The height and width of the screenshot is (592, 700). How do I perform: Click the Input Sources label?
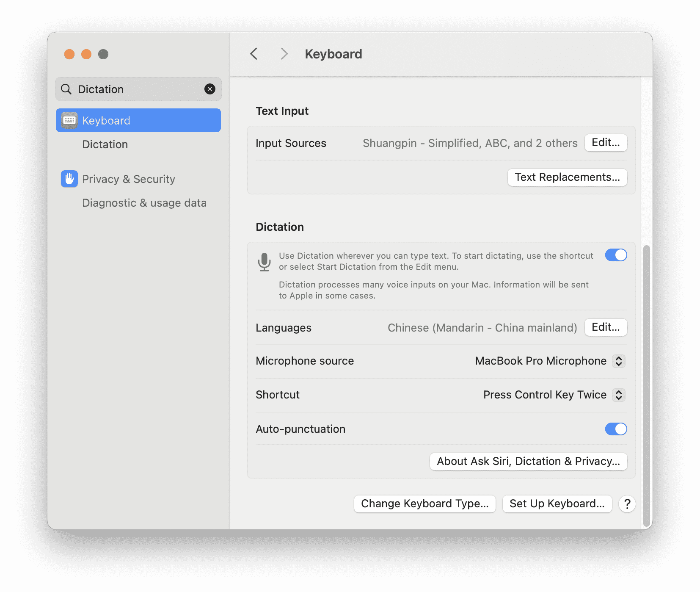[x=291, y=143]
